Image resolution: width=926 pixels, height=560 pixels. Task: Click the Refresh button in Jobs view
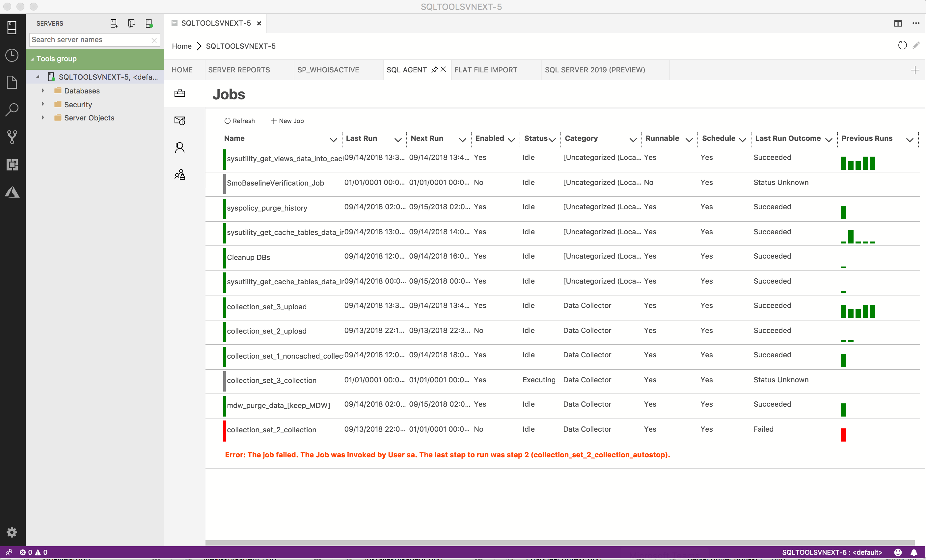point(239,120)
